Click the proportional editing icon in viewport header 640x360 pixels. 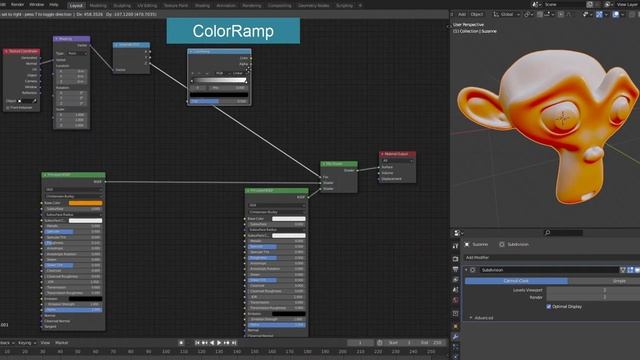pos(561,14)
